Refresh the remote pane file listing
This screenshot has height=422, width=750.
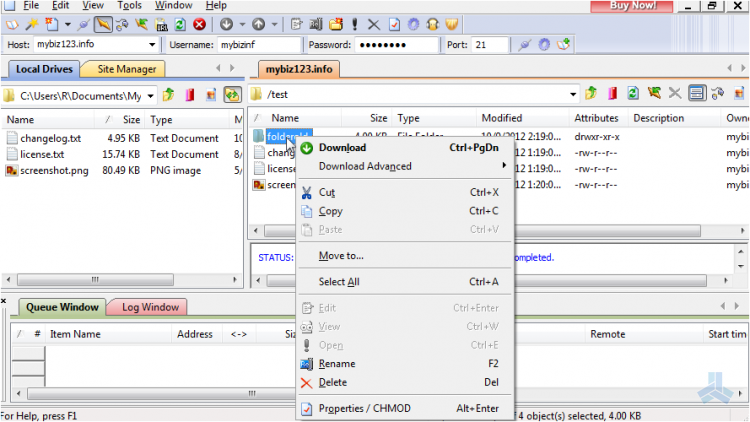632,94
